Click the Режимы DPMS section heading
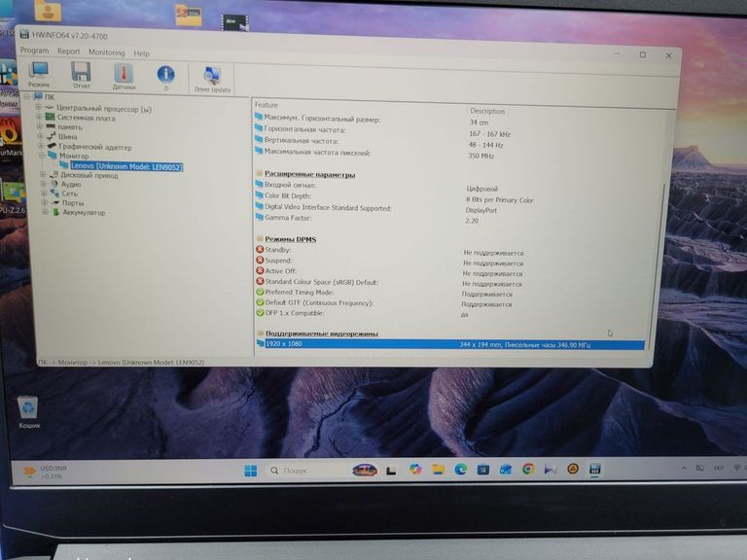Viewport: 747px width, 560px height. point(291,239)
